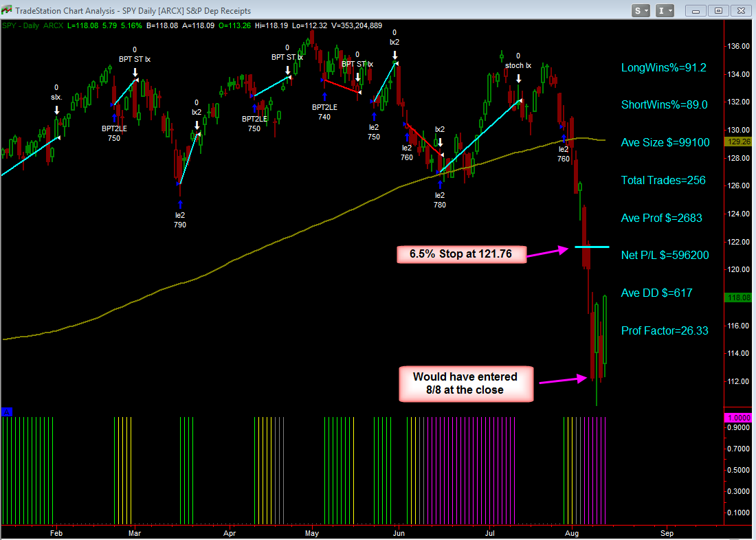The height and width of the screenshot is (540, 756).
Task: Click the 'SPY - Daily ARCX' symbol label
Action: pos(31,26)
